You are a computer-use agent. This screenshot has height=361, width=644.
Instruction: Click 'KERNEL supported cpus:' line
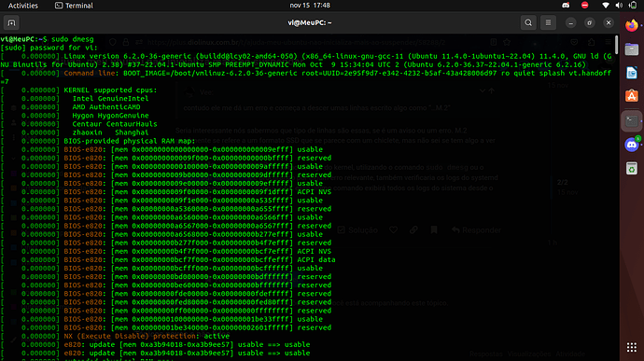[x=110, y=90]
